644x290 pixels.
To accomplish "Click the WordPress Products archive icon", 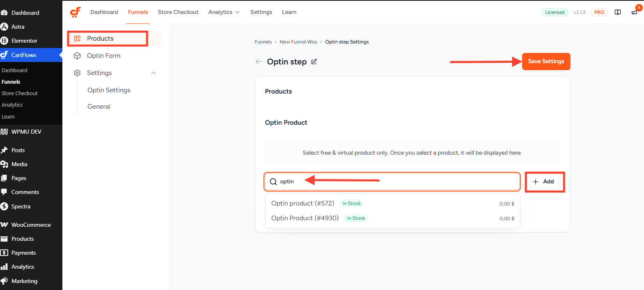I will (x=4, y=239).
